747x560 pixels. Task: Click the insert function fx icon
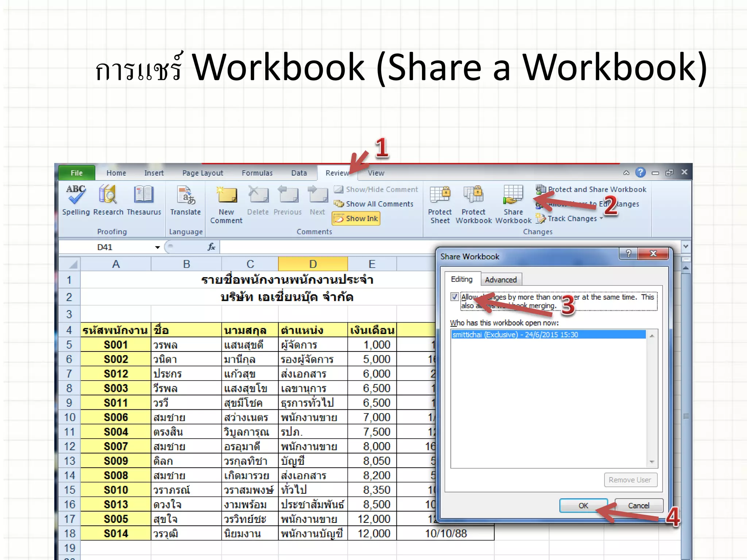pyautogui.click(x=211, y=247)
